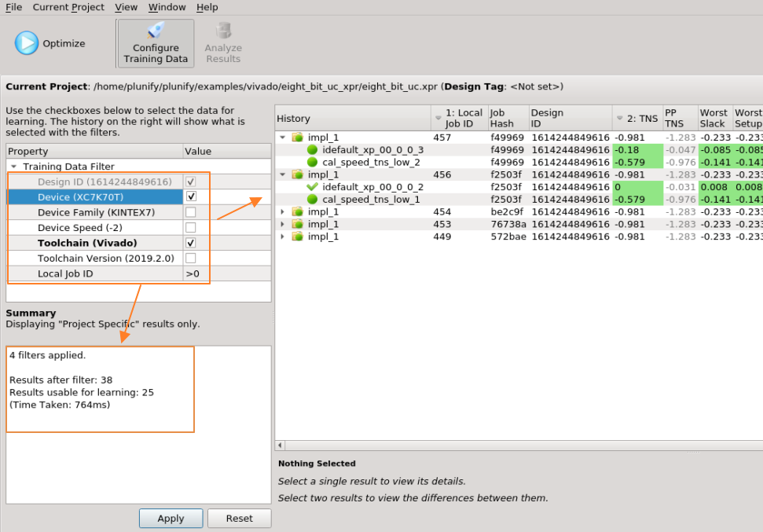This screenshot has height=532, width=763.
Task: Click the Optimize play icon
Action: click(24, 42)
